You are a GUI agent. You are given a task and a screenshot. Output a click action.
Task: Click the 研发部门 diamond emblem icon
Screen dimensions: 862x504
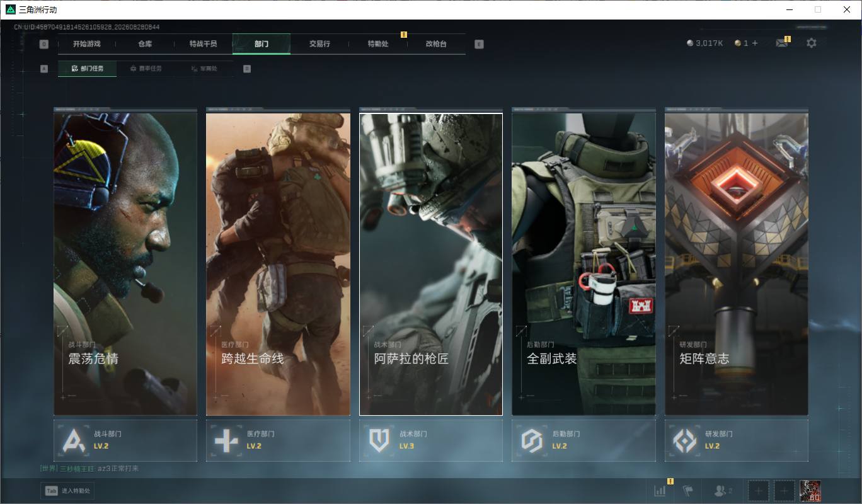[x=685, y=440]
